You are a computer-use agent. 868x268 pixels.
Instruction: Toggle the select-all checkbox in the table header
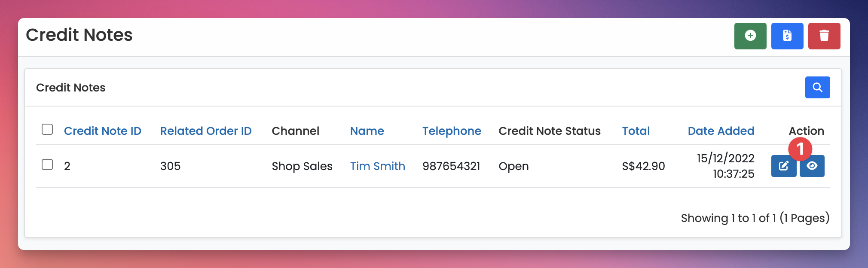(47, 129)
